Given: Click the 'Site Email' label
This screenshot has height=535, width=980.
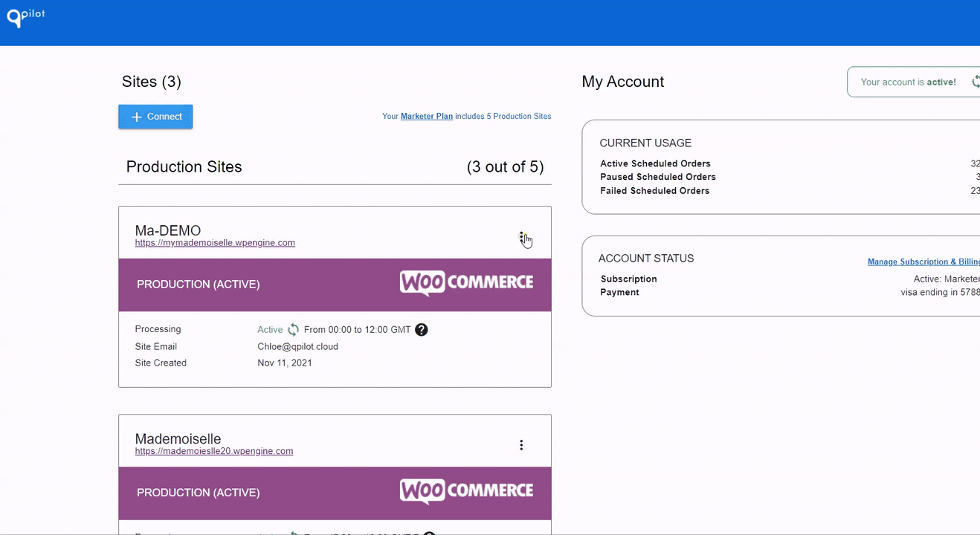Looking at the screenshot, I should click(x=156, y=346).
